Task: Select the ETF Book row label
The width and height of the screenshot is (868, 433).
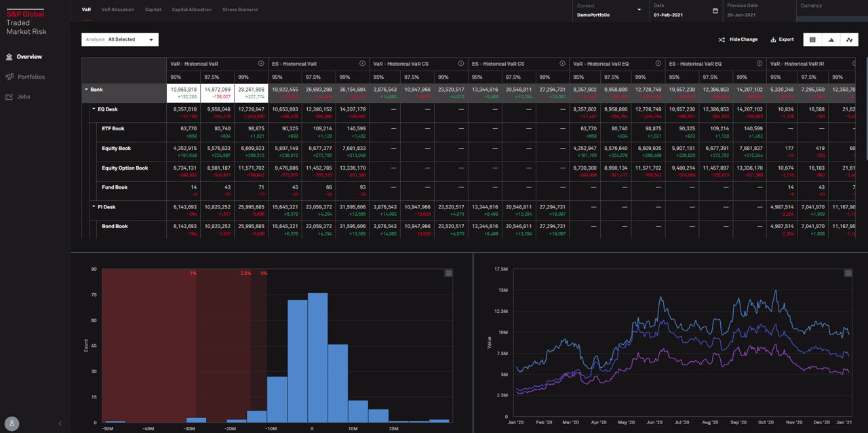Action: [113, 128]
